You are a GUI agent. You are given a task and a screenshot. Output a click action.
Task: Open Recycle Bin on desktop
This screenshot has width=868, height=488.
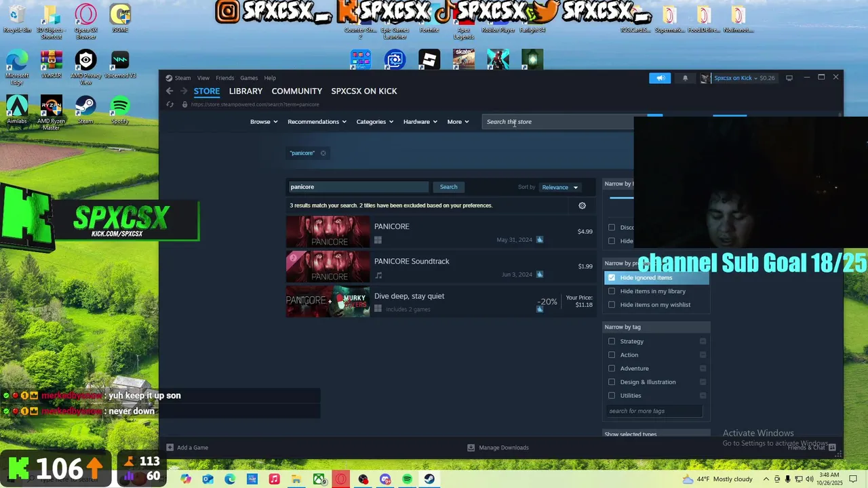click(17, 19)
